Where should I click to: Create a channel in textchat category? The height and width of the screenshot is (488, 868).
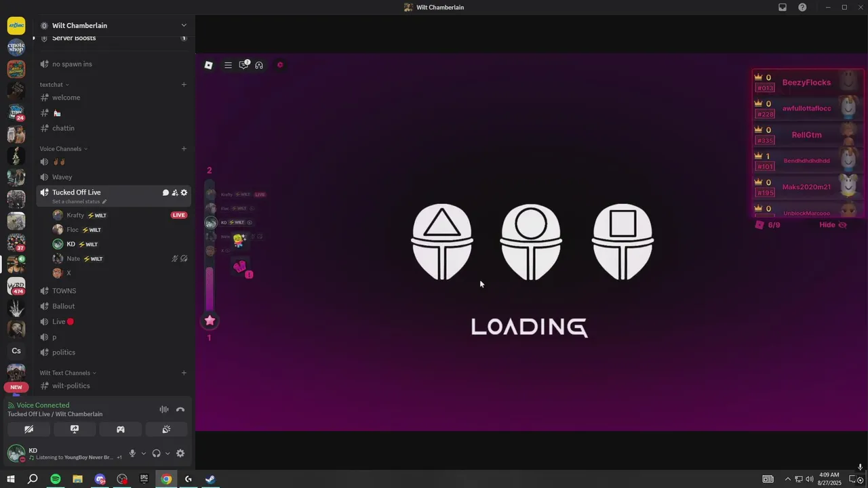(184, 85)
